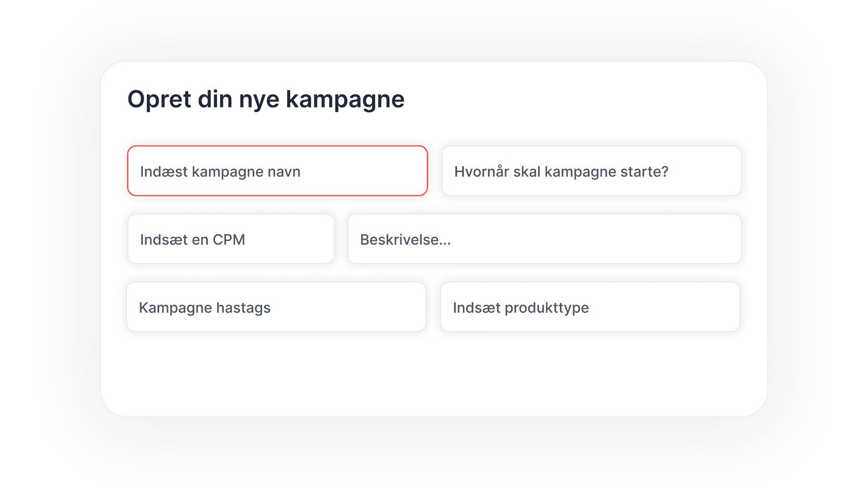Click the 'Indsæt produkttype' placeholder text
This screenshot has height=488, width=868.
(521, 308)
